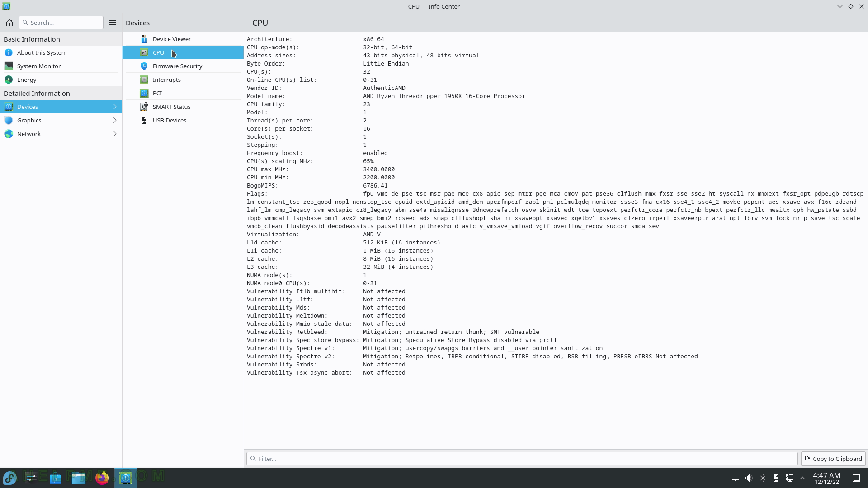The image size is (868, 488).
Task: Click the SMART Status icon
Action: pos(144,107)
